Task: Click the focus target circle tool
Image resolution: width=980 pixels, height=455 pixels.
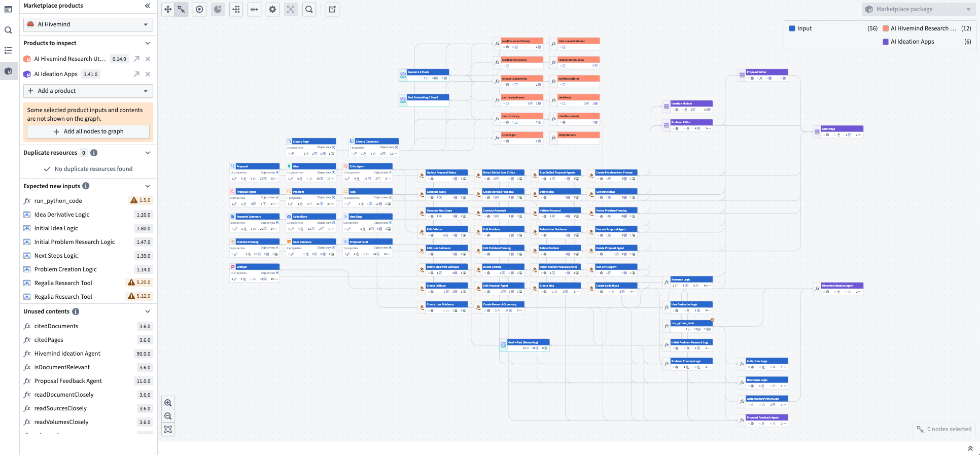Action: pos(200,9)
